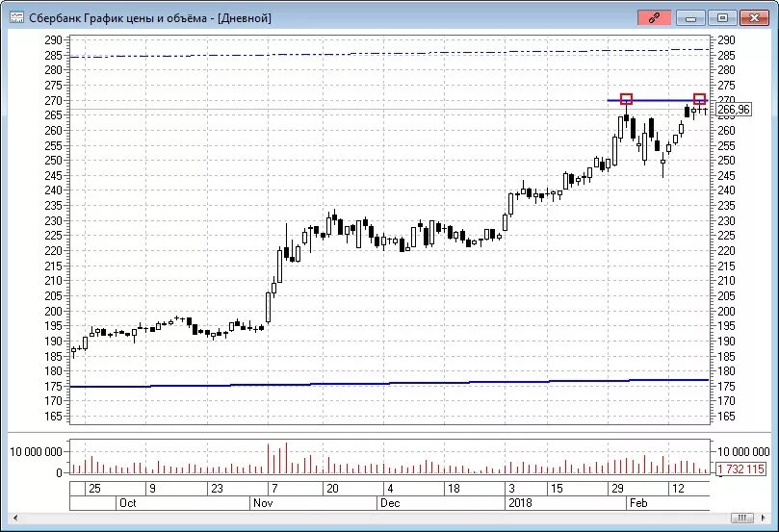The height and width of the screenshot is (532, 779).
Task: Click the 2018 year label on time axis
Action: coord(520,503)
